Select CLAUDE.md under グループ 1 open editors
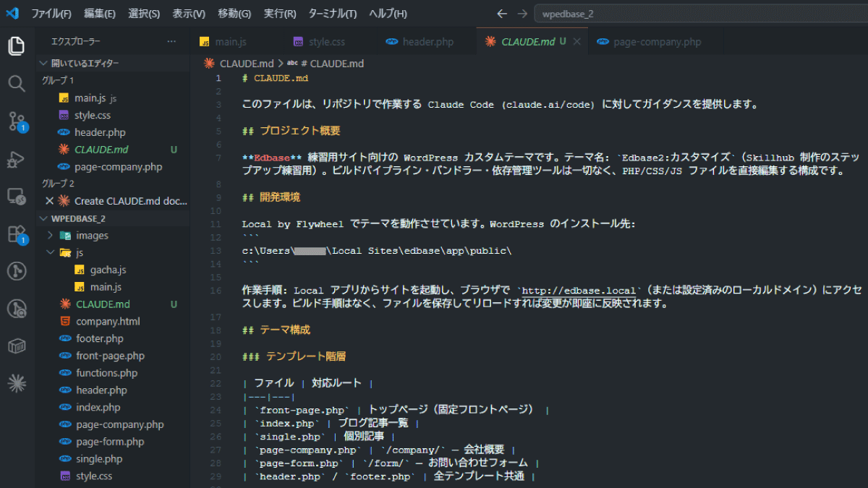 pyautogui.click(x=113, y=150)
